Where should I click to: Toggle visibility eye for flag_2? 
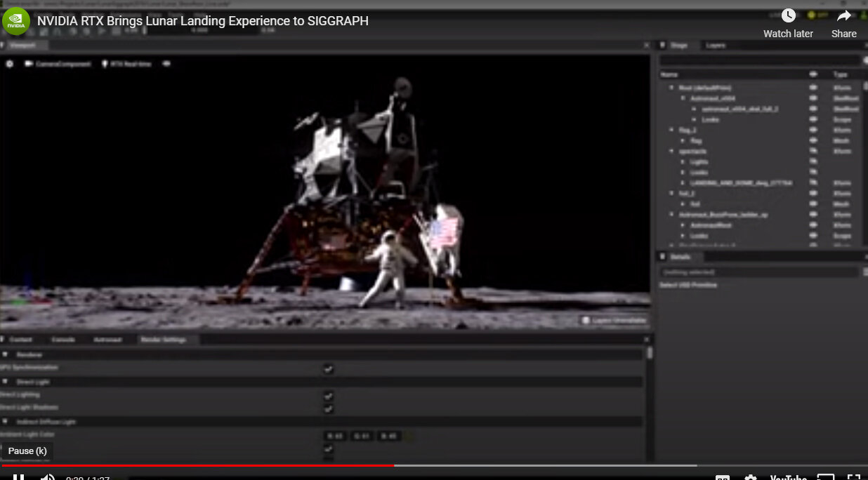pyautogui.click(x=814, y=130)
